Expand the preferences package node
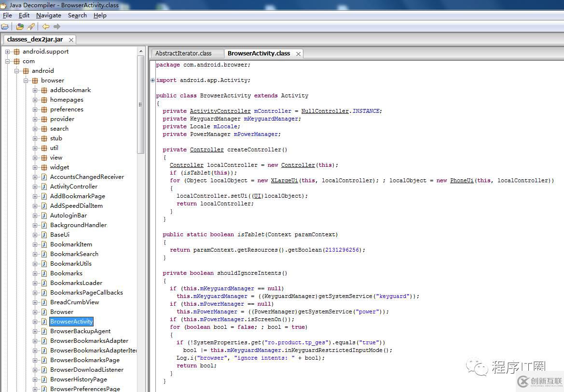Screen dimensions: 564x392 pyautogui.click(x=35, y=109)
